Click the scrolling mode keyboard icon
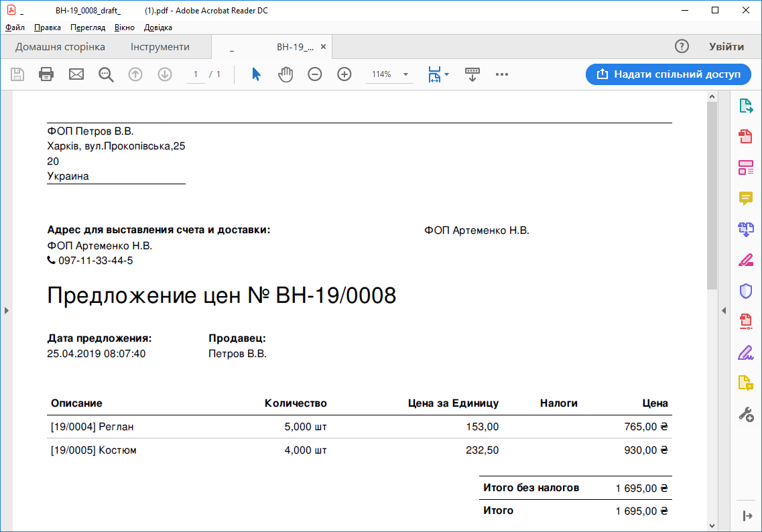Screen dimensions: 762x532 pyautogui.click(x=472, y=74)
